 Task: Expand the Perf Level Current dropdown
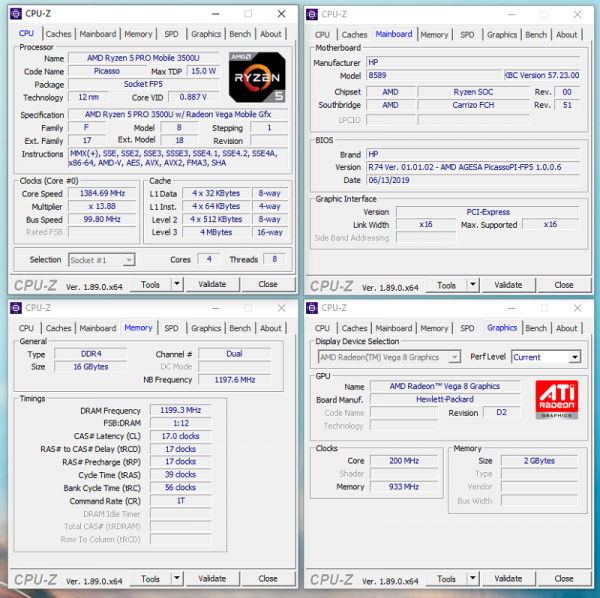point(574,357)
